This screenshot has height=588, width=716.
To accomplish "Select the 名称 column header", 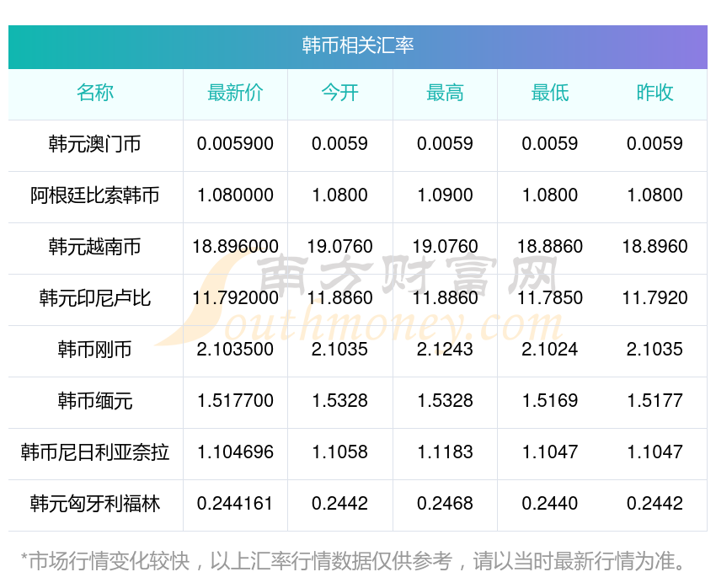I will pyautogui.click(x=95, y=93).
